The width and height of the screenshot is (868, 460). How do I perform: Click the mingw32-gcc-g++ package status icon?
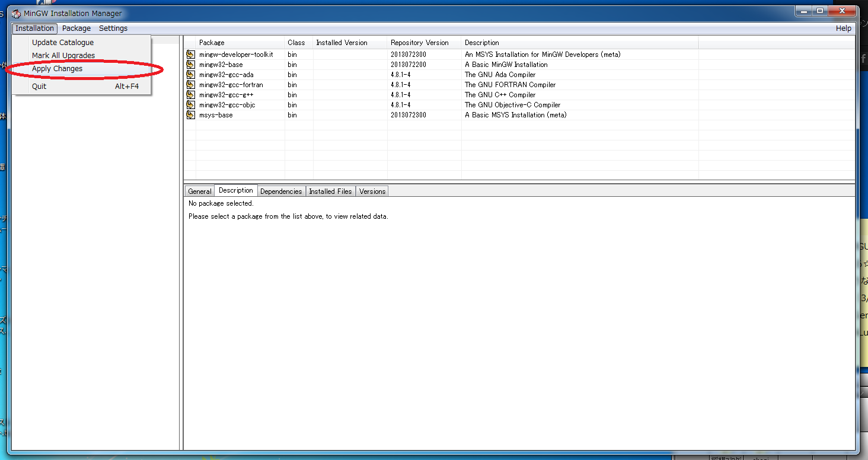pos(190,95)
